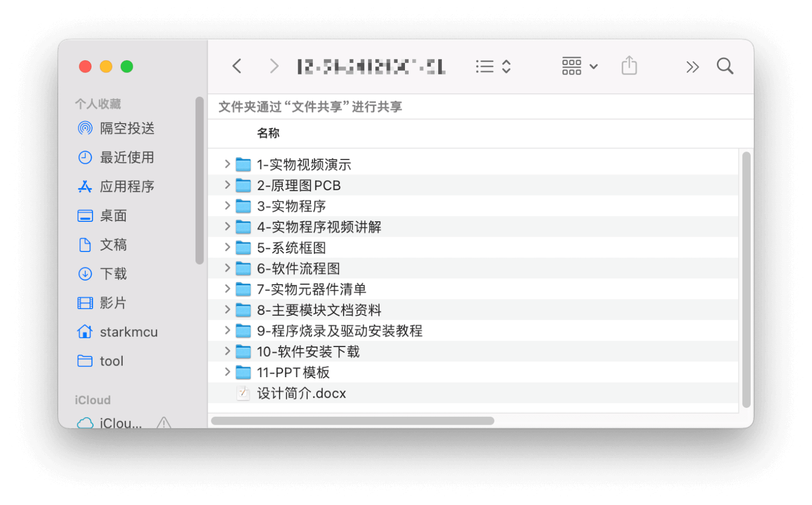Screen dimensions: 812x505
Task: Expand the 1-实物视频演示 folder
Action: tap(227, 164)
